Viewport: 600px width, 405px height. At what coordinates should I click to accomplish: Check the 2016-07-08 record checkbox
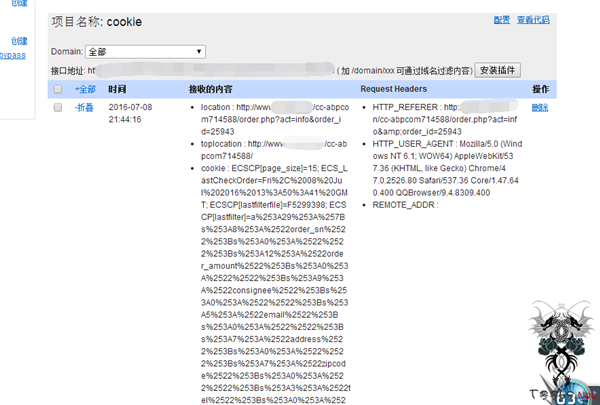pyautogui.click(x=58, y=106)
